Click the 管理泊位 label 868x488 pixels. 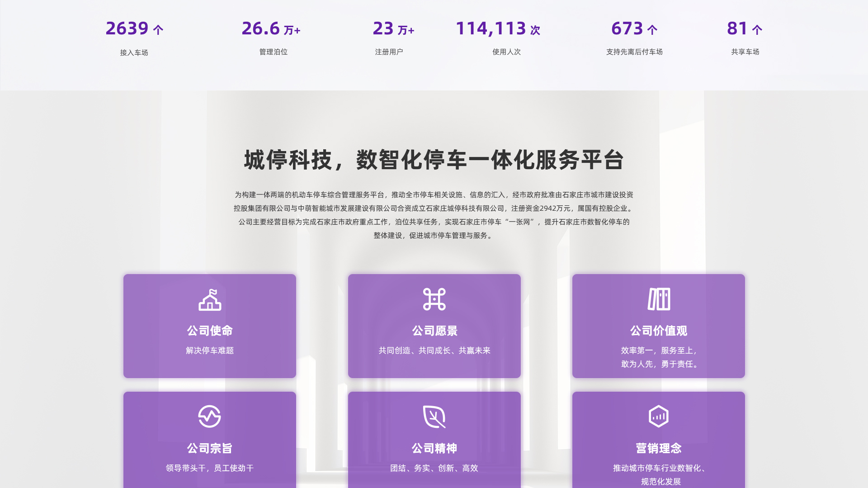[274, 52]
